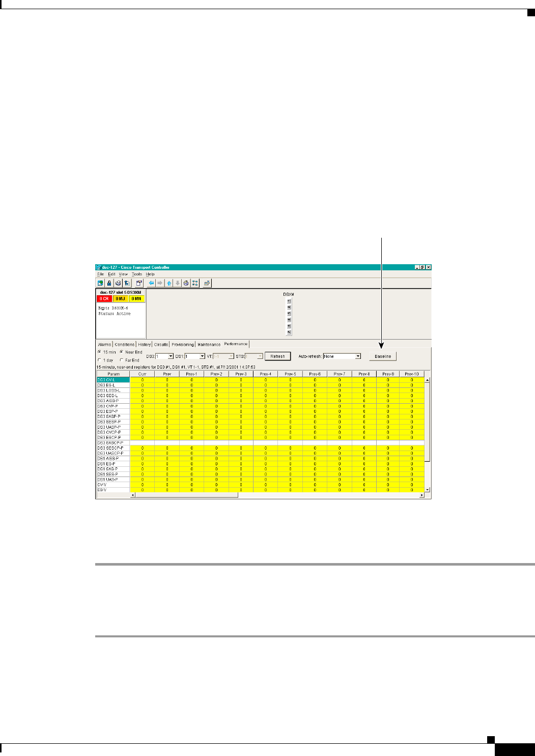Click the yellow 0 MN alarm indicator

(136, 299)
